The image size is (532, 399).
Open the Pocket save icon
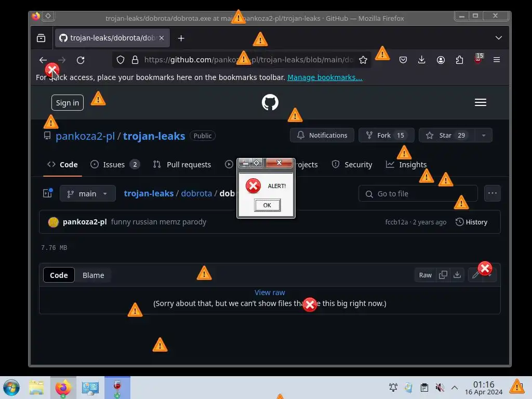(403, 60)
